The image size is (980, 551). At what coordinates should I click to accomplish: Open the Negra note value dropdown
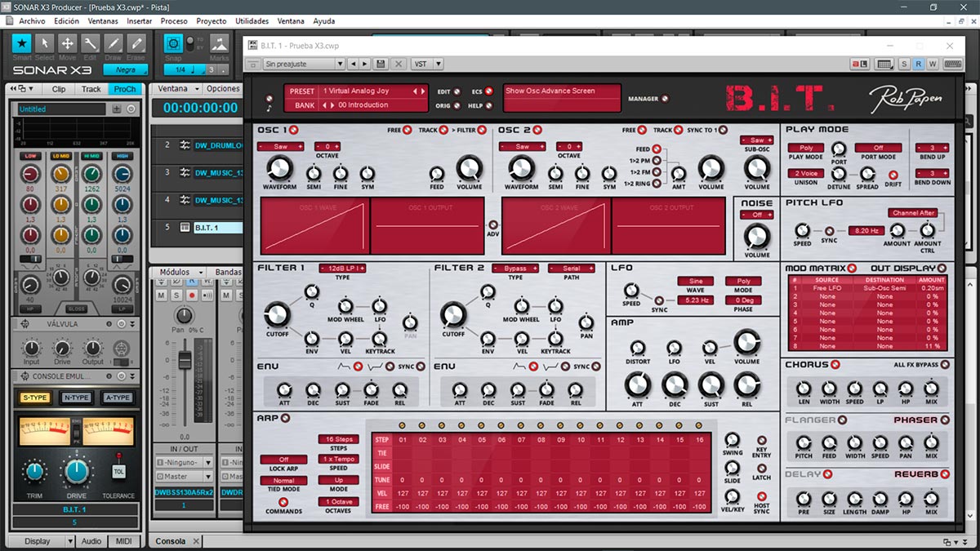pyautogui.click(x=124, y=70)
